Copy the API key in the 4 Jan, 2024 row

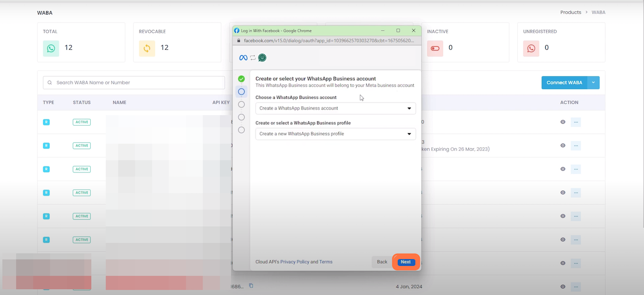pos(251,285)
